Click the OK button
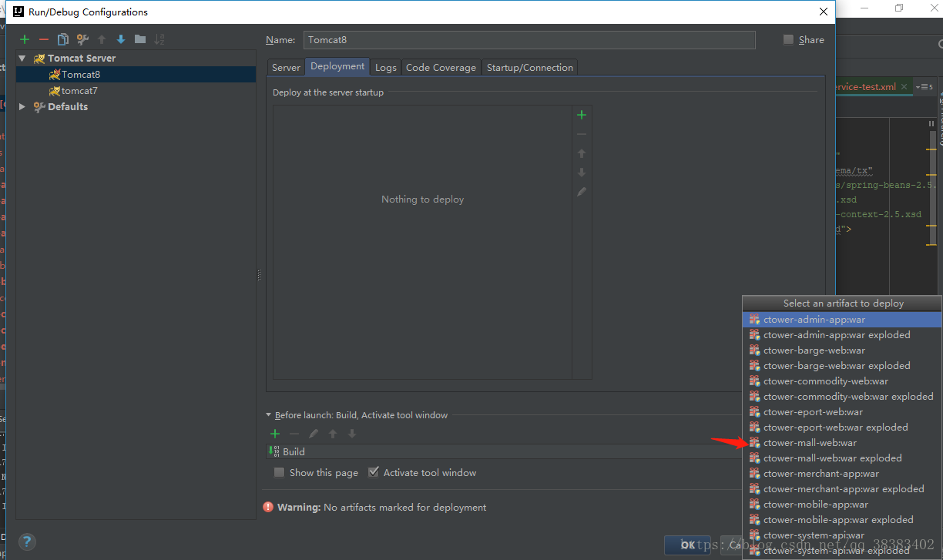Screen dimensions: 943x560 pyautogui.click(x=687, y=545)
